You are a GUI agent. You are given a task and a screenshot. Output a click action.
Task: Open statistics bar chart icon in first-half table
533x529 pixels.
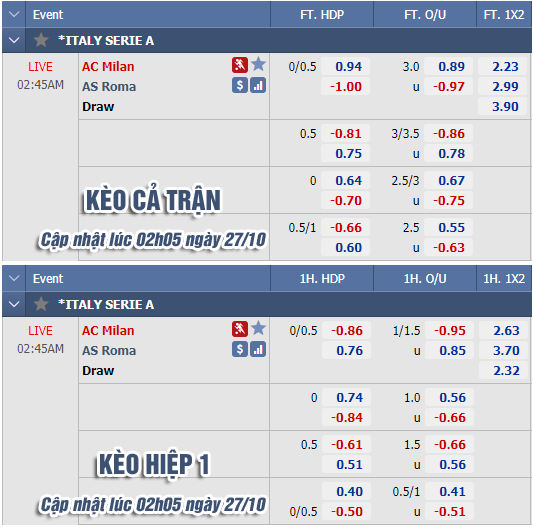pyautogui.click(x=258, y=349)
